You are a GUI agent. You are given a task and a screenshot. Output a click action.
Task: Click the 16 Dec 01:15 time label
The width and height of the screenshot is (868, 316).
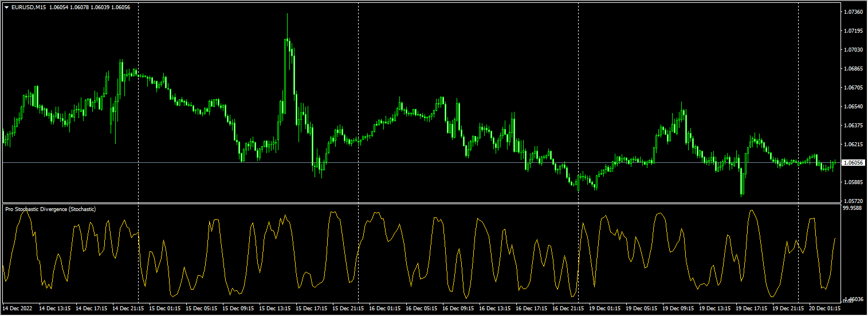click(385, 309)
